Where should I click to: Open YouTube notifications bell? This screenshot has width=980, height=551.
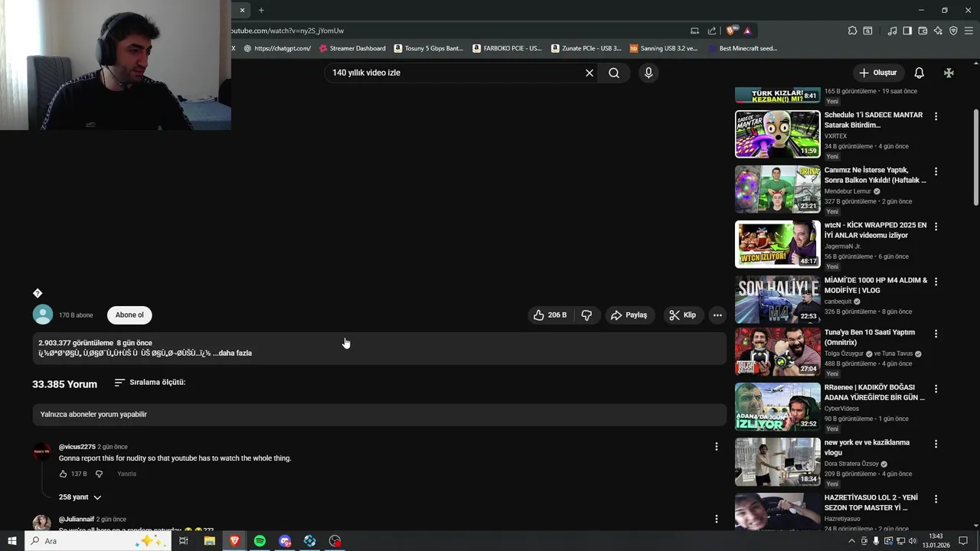click(x=920, y=73)
